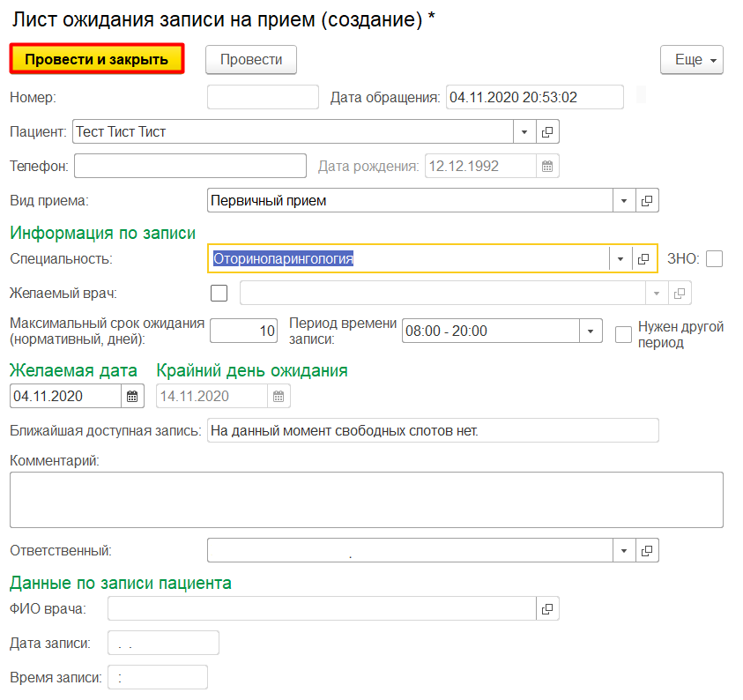743x700 pixels.
Task: Open the Ответственный record via open icon
Action: click(x=647, y=550)
